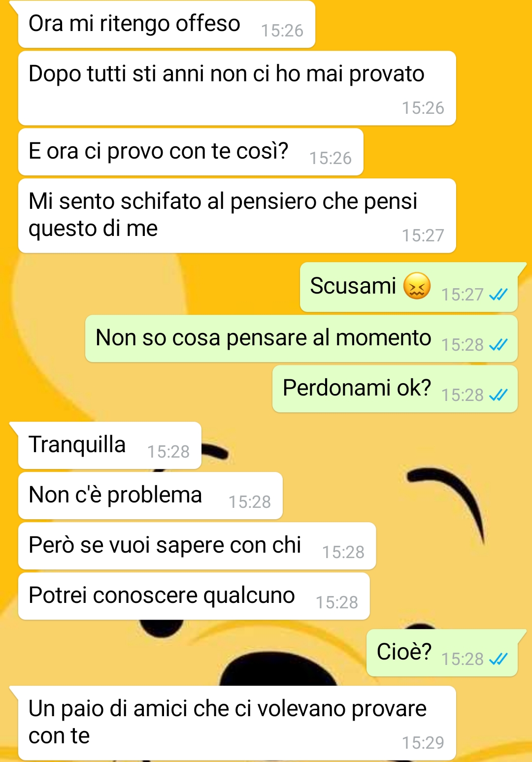Screen dimensions: 532x762
Task: Tap message 'Mi sento schifato al pensiero'
Action: click(237, 216)
